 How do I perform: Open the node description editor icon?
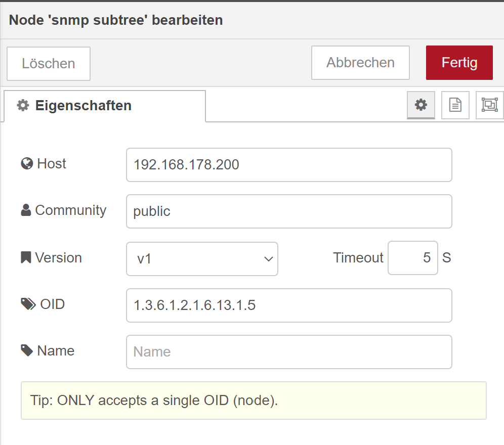[x=455, y=105]
